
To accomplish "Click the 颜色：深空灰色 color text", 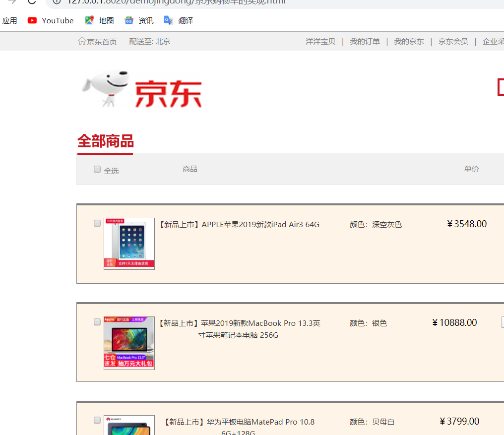I will (376, 224).
